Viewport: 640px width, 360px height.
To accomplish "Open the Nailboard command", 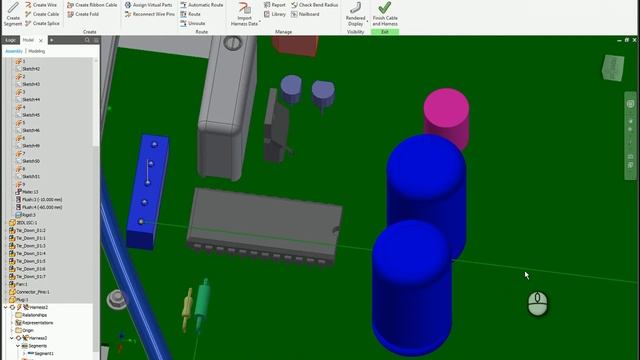I will point(305,14).
